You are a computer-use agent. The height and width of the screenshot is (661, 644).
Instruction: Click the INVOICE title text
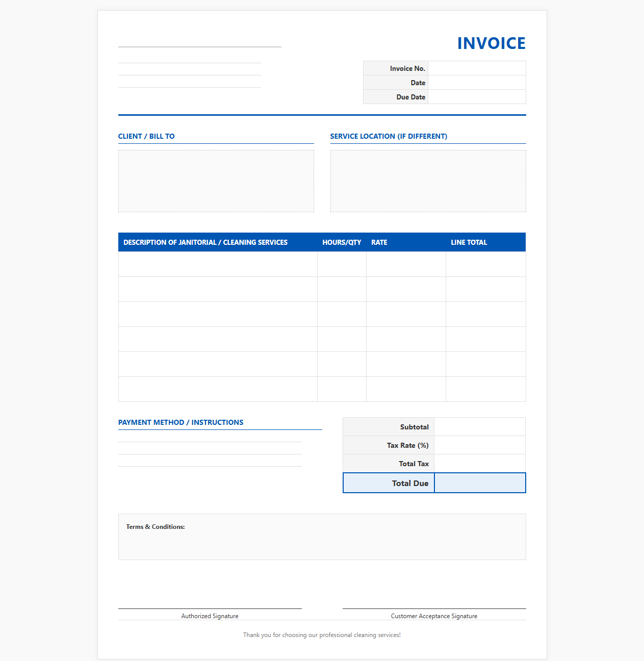point(492,43)
